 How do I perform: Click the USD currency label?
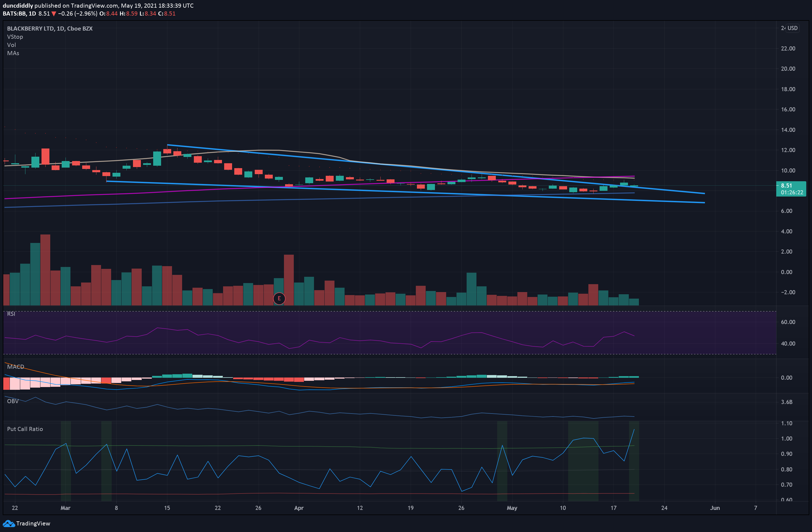coord(792,28)
